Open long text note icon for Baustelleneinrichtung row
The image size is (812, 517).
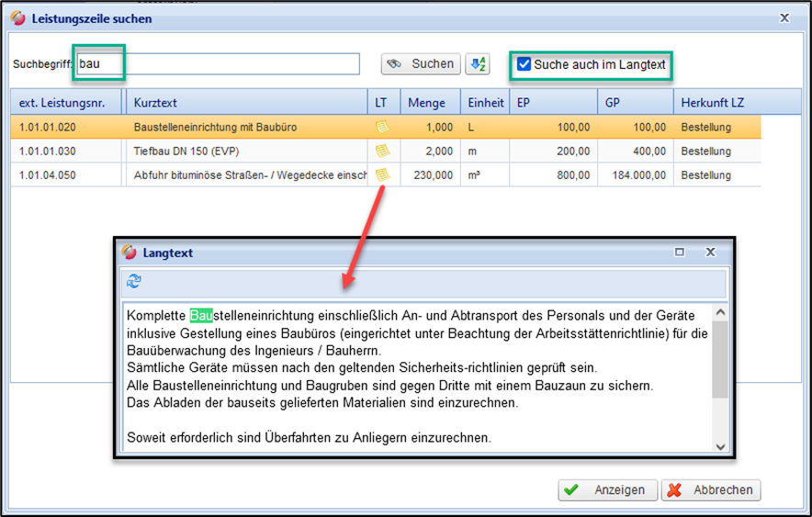click(381, 127)
